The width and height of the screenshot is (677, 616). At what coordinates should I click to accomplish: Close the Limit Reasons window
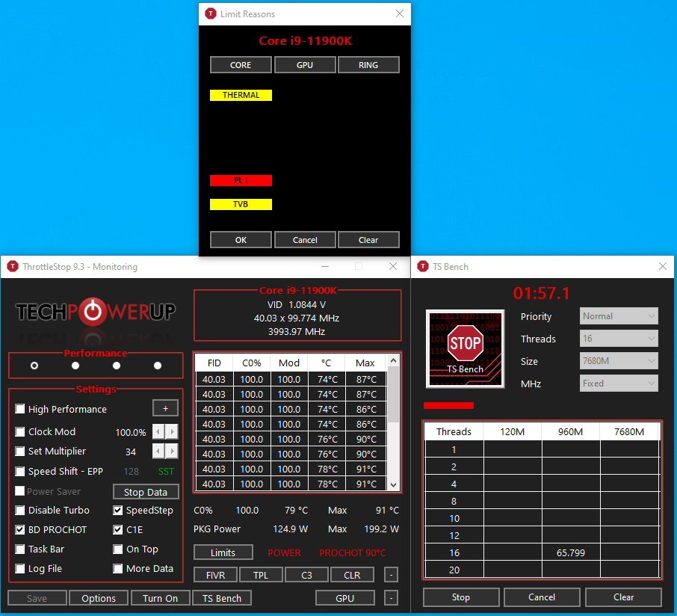click(x=400, y=13)
